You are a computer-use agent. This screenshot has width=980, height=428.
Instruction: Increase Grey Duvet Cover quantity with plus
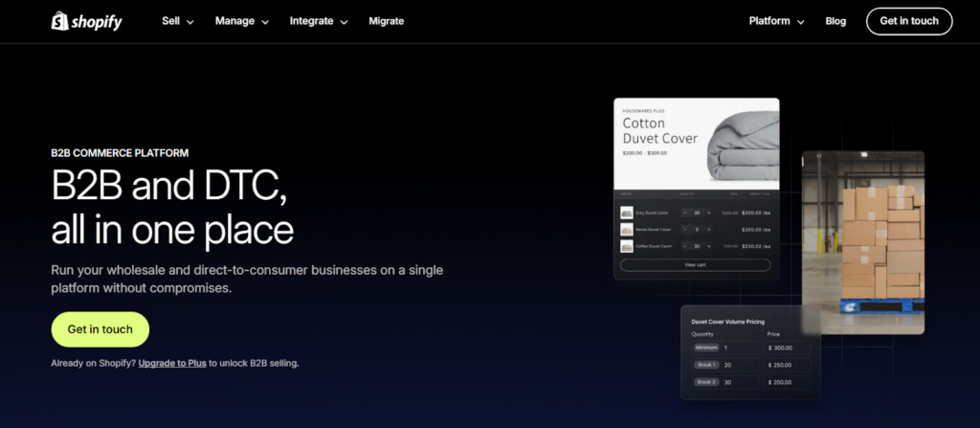(709, 213)
